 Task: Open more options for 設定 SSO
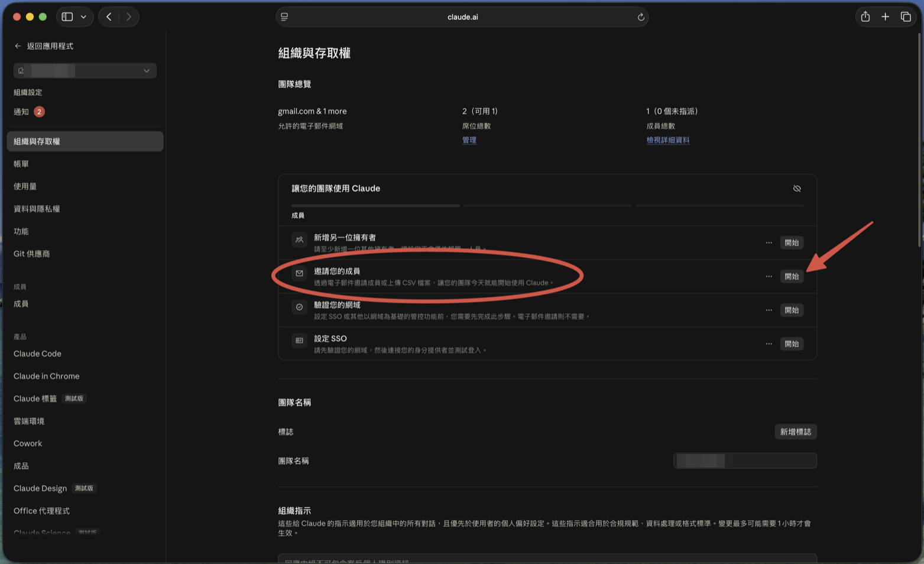(x=769, y=344)
